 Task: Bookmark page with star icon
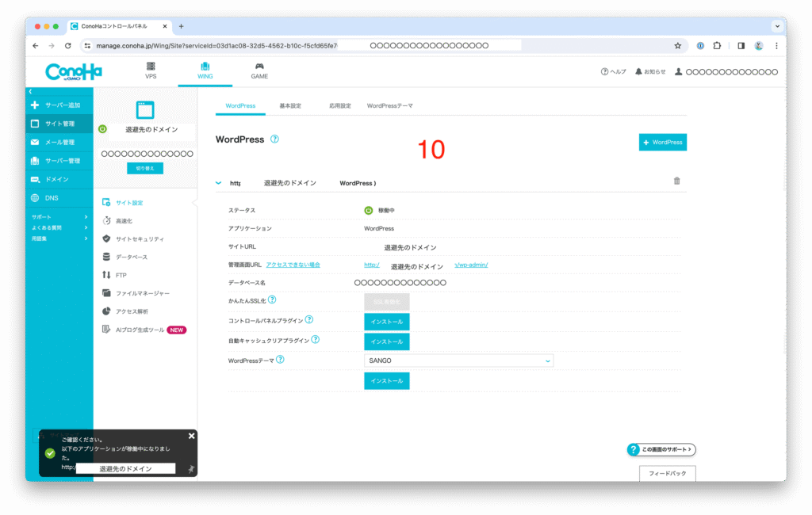coord(677,45)
